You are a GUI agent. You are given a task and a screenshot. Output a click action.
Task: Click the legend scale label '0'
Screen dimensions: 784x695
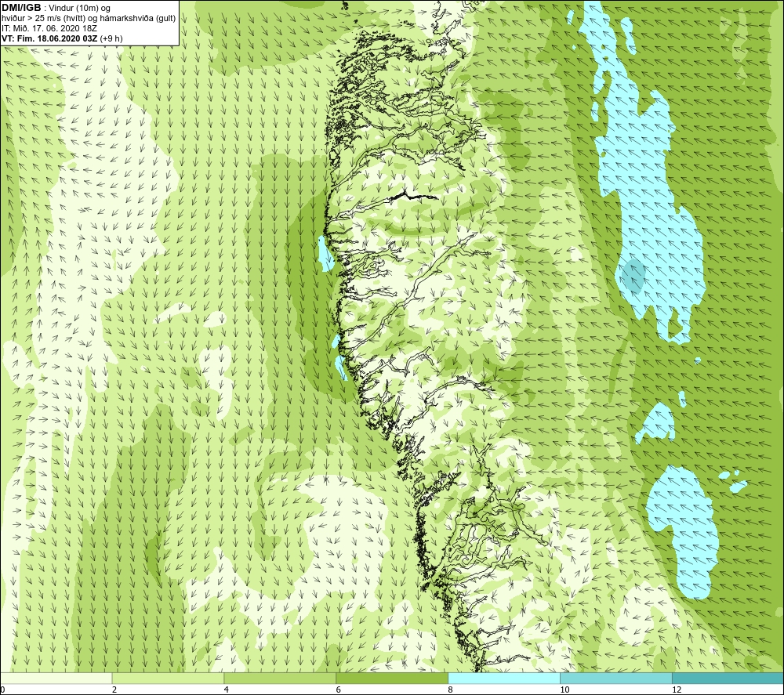tap(2, 690)
